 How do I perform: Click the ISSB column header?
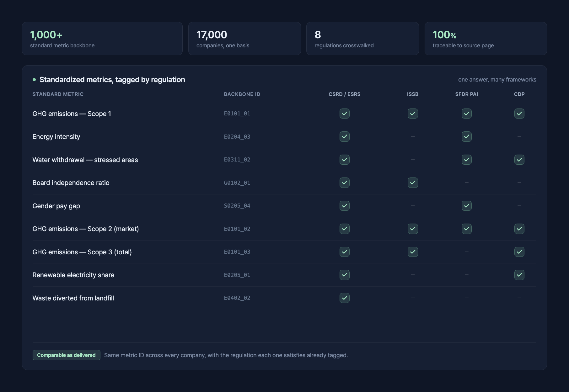413,94
